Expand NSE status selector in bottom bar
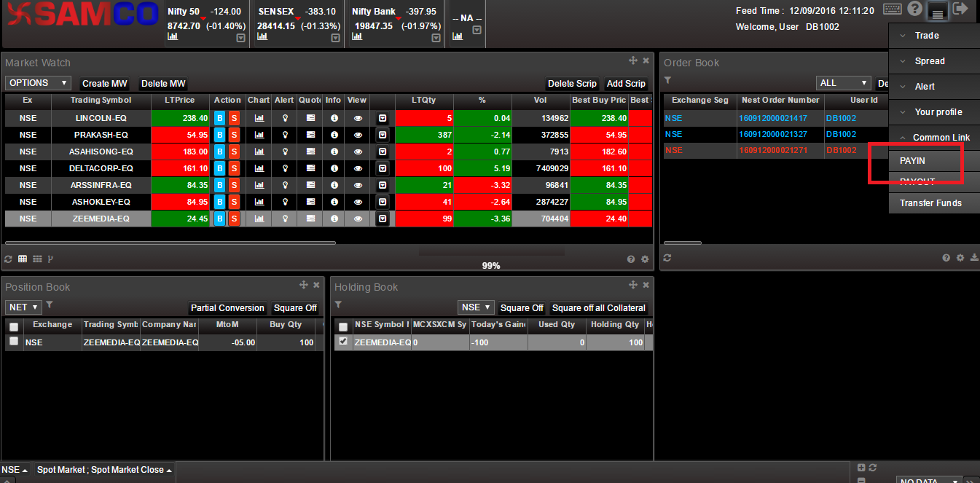Image resolution: width=980 pixels, height=483 pixels. tap(14, 470)
